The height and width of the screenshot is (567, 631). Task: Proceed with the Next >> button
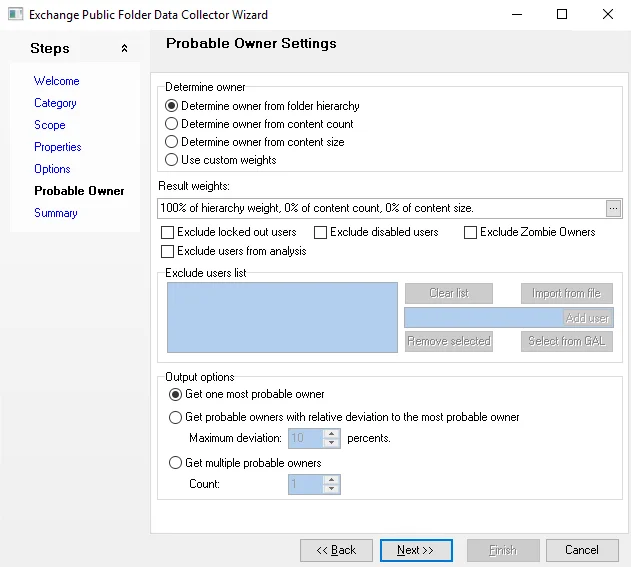point(416,550)
